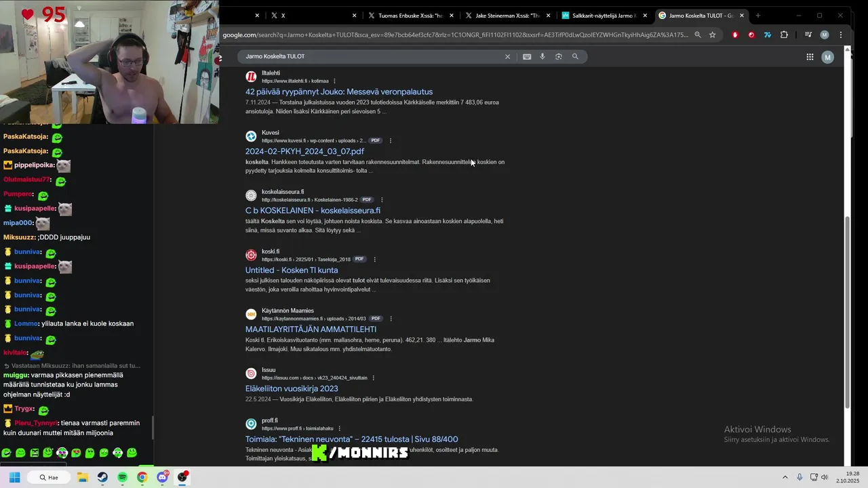Click the page vertical scrollbar thumb

coord(847,312)
